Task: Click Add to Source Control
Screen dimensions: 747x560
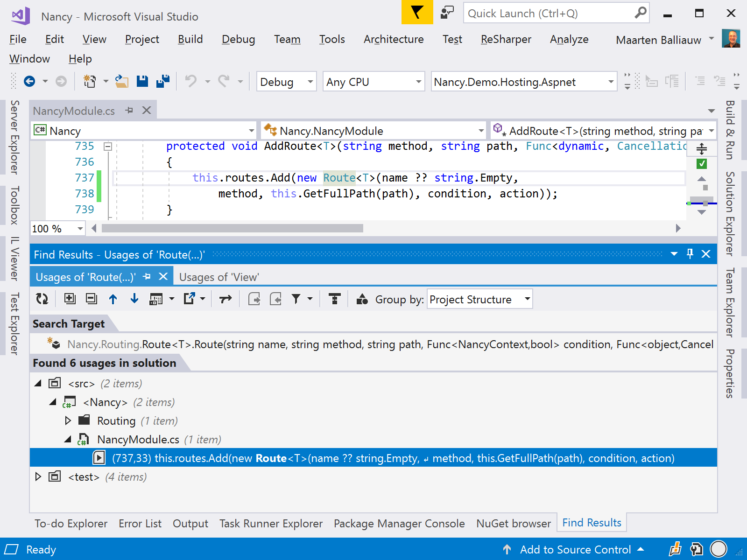Action: tap(575, 550)
